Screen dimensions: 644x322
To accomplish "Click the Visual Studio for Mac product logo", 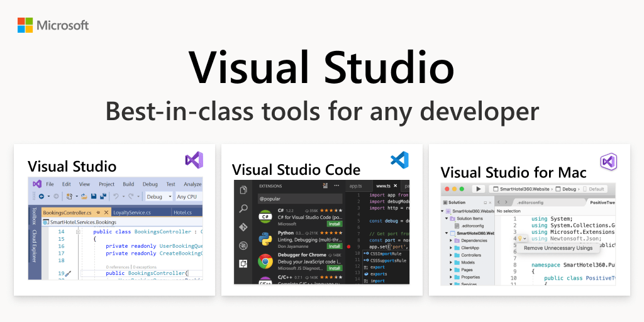I will click(609, 162).
